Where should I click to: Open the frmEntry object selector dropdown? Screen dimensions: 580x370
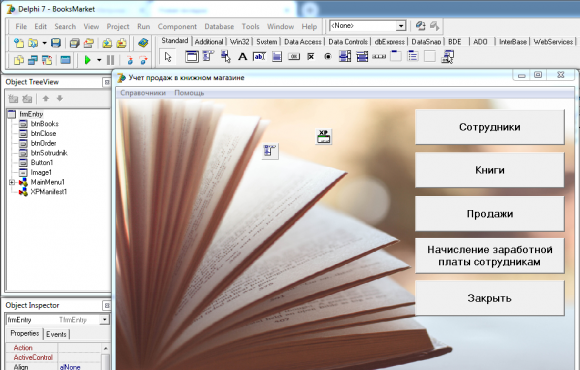coord(105,320)
